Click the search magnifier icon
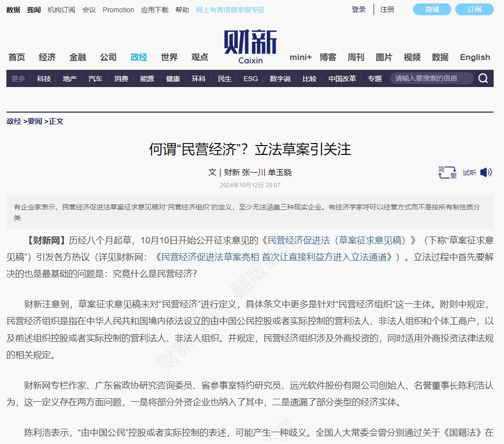Viewport: 504px width, 444px height. click(483, 78)
